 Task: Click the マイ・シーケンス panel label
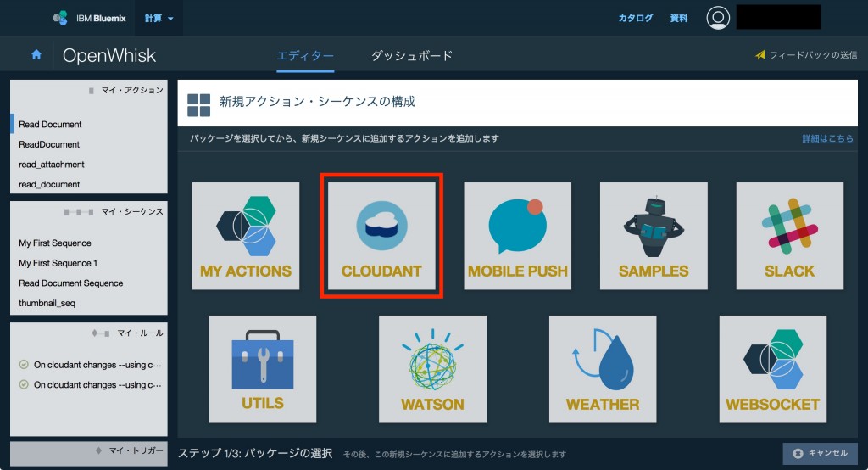[x=132, y=212]
